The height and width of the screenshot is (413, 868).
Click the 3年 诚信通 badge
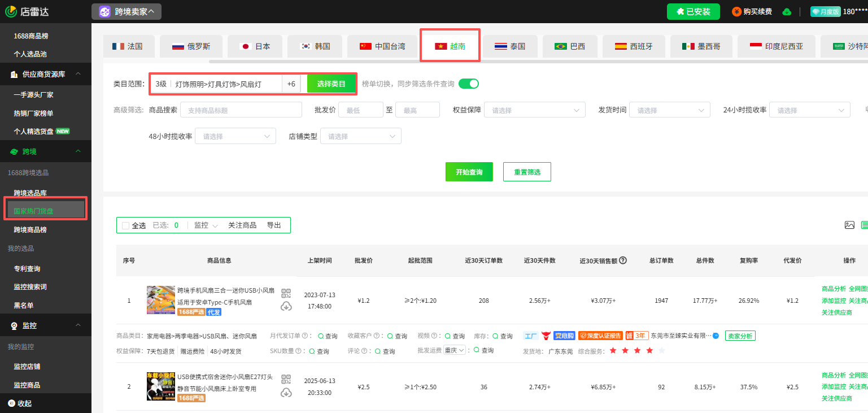click(636, 336)
